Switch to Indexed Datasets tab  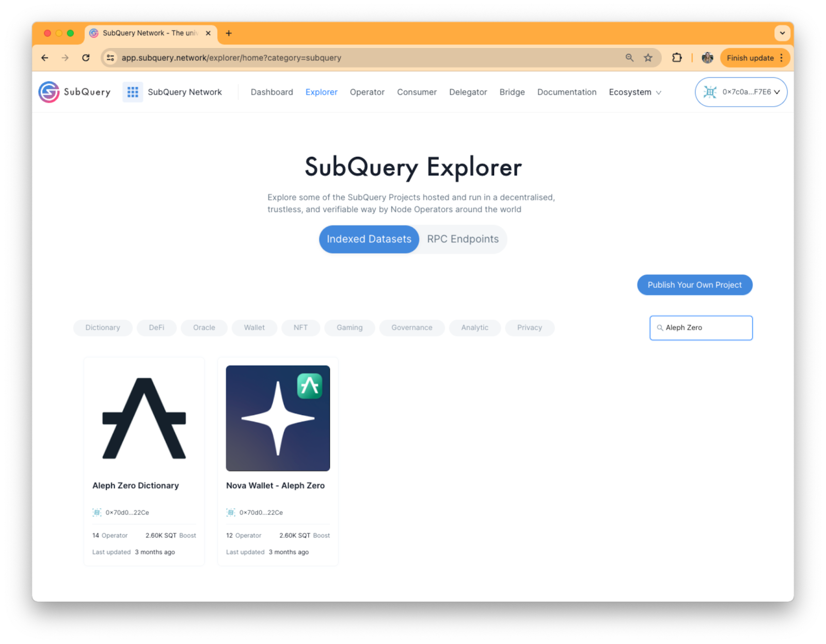pyautogui.click(x=369, y=239)
